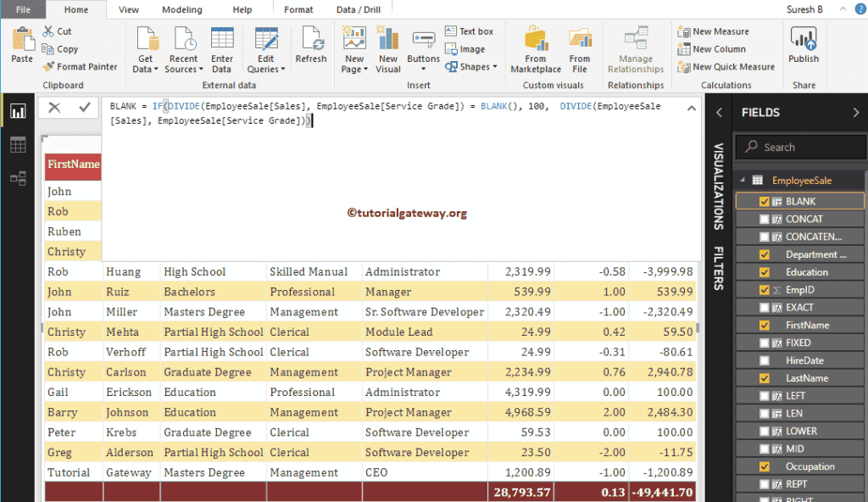This screenshot has height=502, width=868.
Task: Click the Paste icon in Clipboard
Action: (22, 45)
